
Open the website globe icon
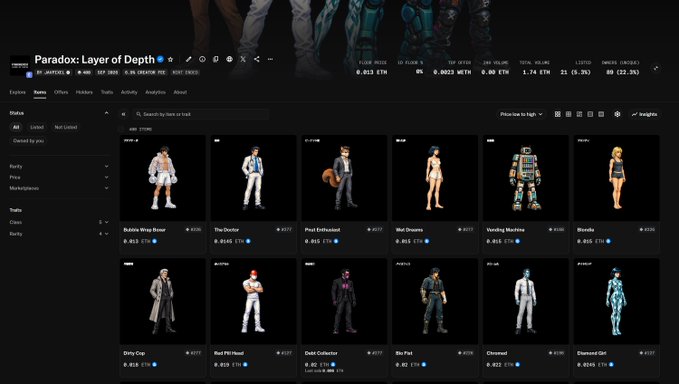pyautogui.click(x=230, y=59)
